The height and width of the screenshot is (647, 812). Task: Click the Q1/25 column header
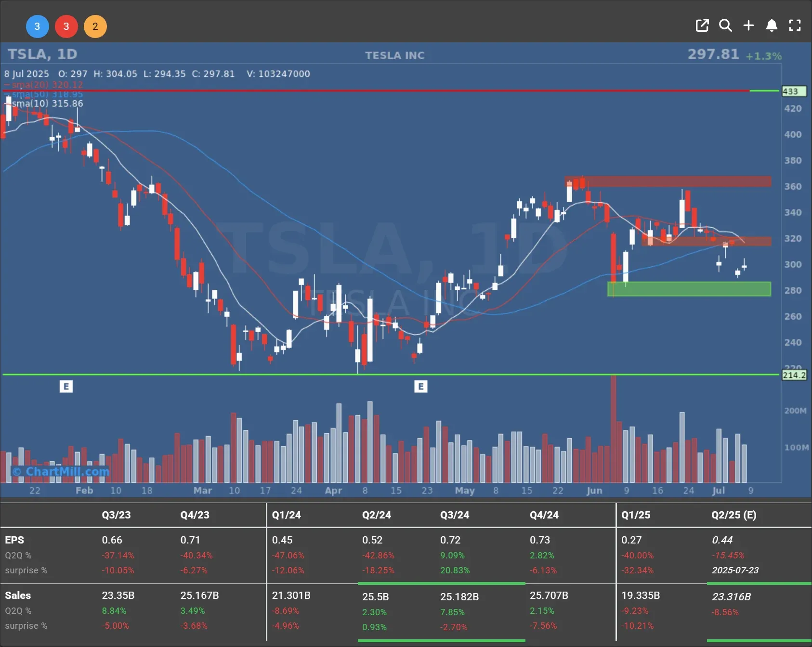coord(636,515)
